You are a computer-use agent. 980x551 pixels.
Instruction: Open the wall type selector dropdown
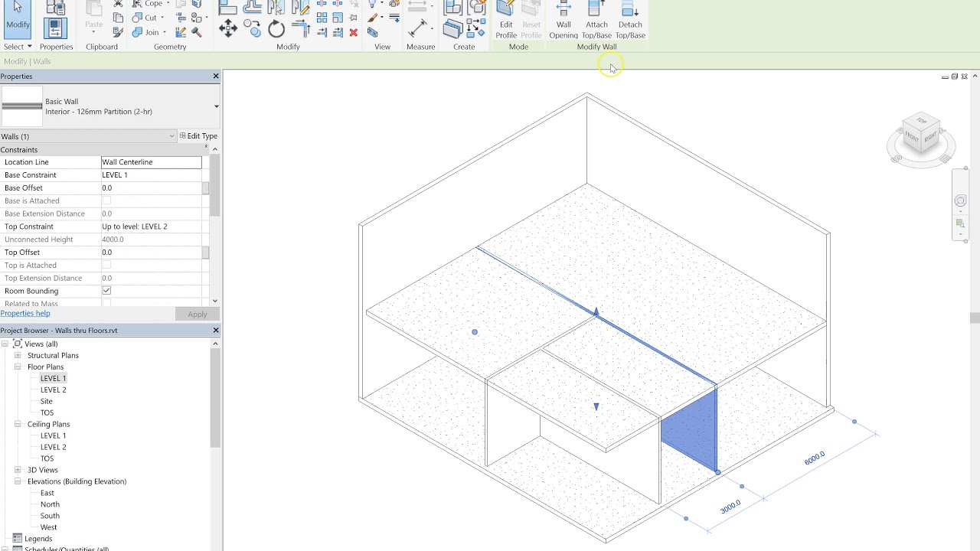tap(216, 106)
